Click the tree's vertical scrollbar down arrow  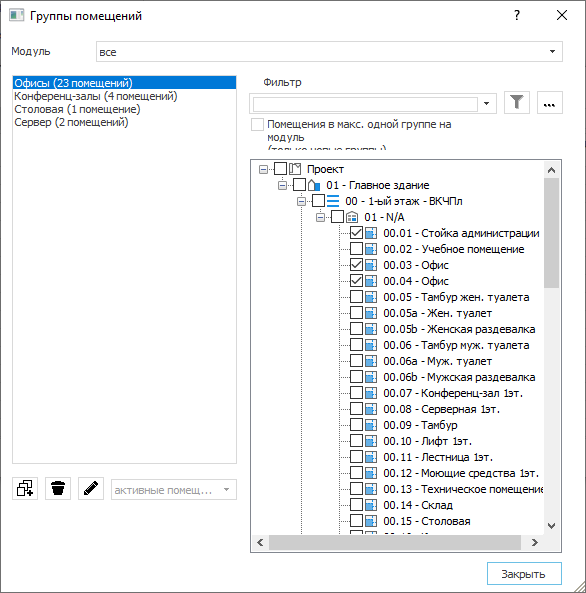pyautogui.click(x=551, y=526)
